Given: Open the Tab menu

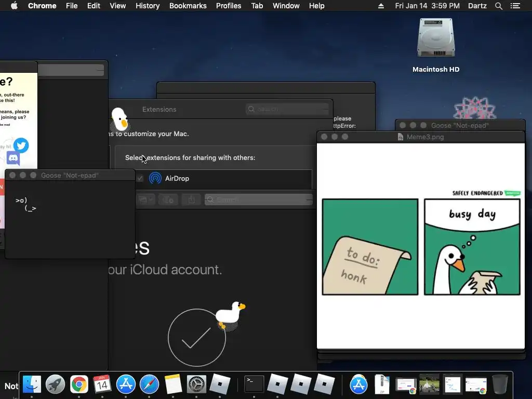Looking at the screenshot, I should pos(257,6).
